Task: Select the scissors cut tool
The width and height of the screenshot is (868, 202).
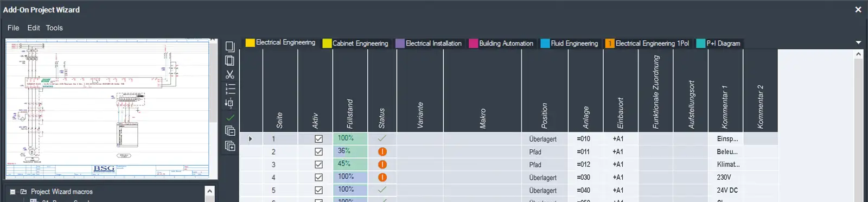Action: [x=230, y=74]
